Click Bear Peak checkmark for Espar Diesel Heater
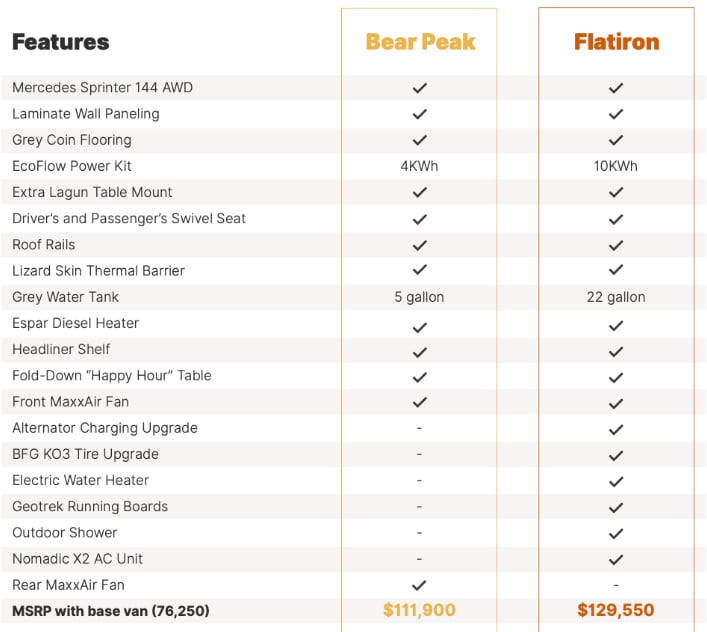Image resolution: width=707 pixels, height=632 pixels. coord(419,327)
